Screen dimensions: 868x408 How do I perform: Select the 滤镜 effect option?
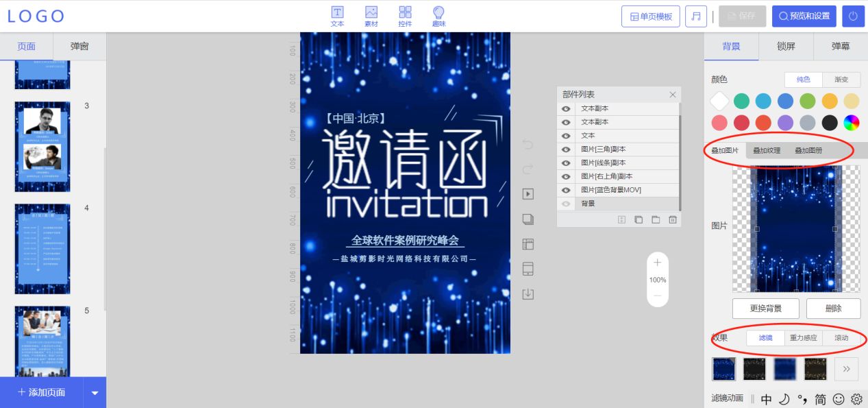pos(765,337)
